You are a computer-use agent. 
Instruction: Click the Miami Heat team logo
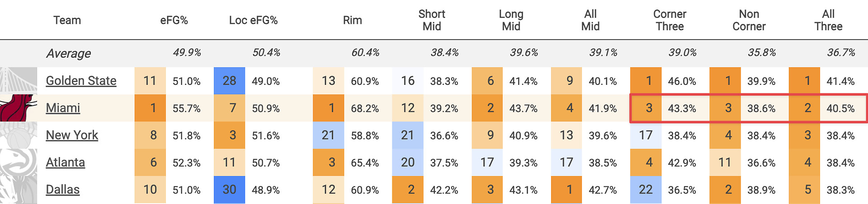coord(19,108)
